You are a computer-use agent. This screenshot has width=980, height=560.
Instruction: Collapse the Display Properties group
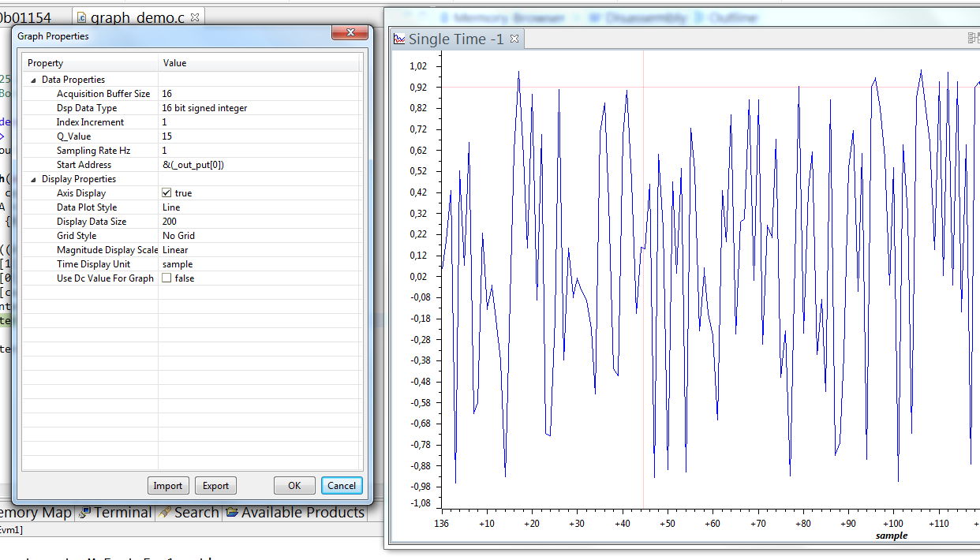33,179
